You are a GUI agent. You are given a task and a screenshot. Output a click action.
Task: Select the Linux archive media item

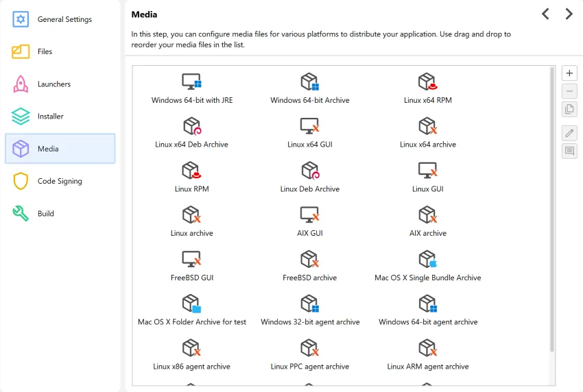click(192, 222)
